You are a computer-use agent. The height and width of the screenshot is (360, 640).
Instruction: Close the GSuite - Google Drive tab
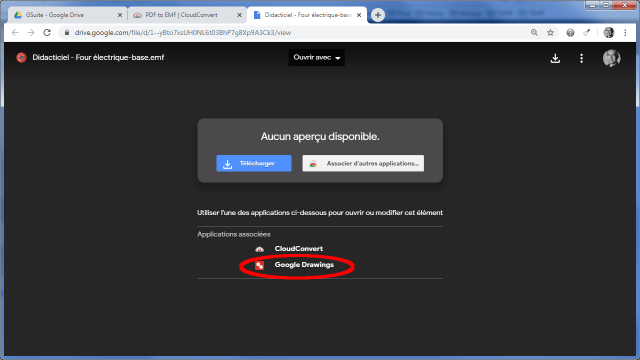[120, 15]
